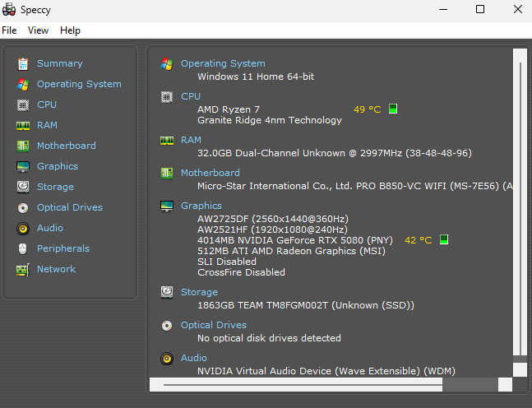Click the Graphics monitor icon in sidebar
The height and width of the screenshot is (408, 532).
click(23, 167)
